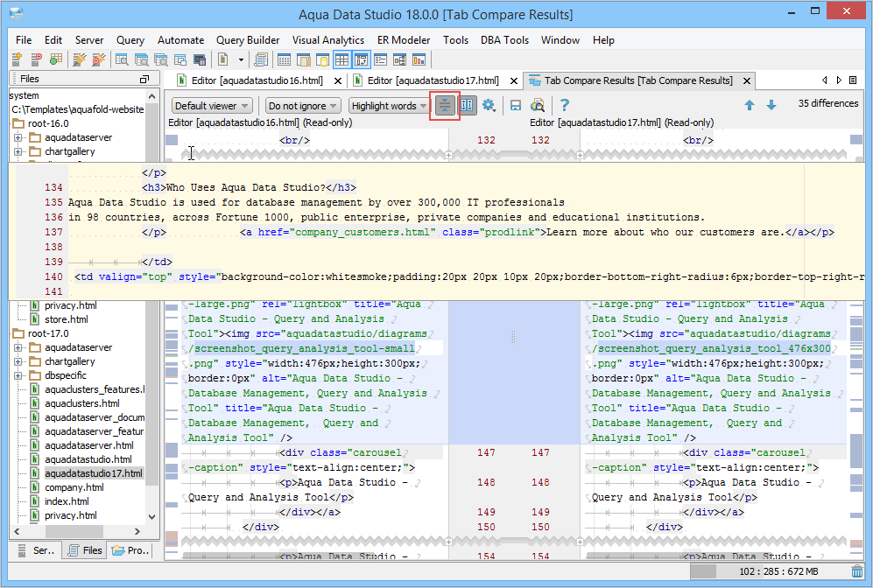Open the Highlight words dropdown
Screen dimensions: 873x588
point(390,106)
